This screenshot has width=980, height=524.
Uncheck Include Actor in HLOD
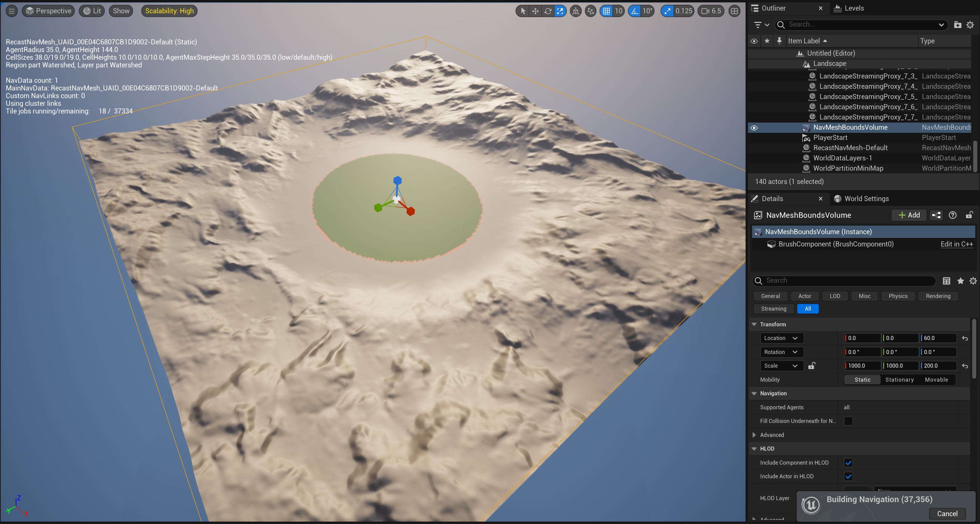click(x=848, y=477)
